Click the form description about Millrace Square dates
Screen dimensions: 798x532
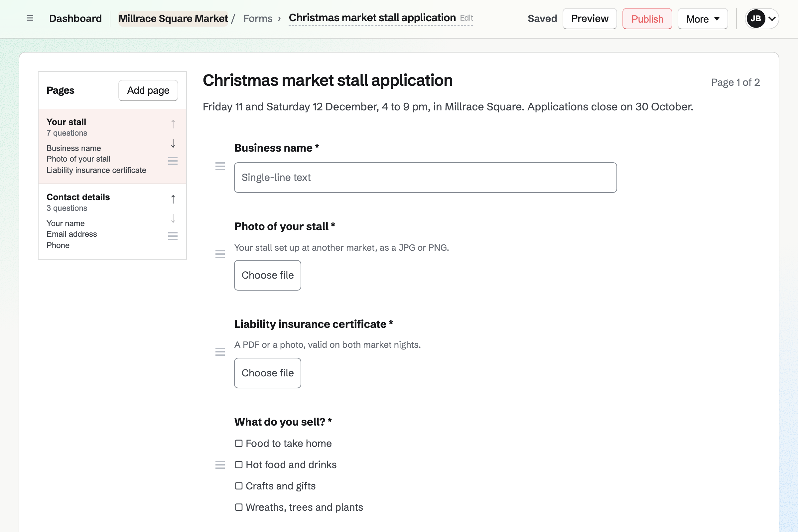[x=448, y=107]
